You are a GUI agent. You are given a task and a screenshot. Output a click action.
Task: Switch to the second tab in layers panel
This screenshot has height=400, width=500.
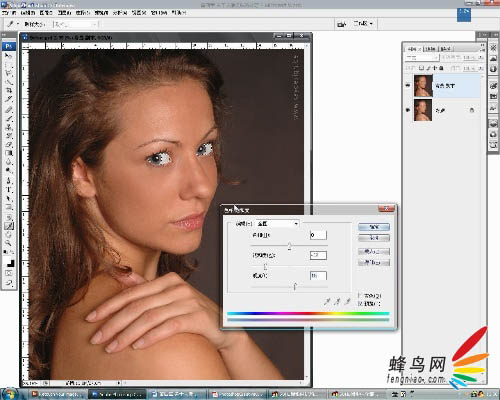[x=430, y=49]
